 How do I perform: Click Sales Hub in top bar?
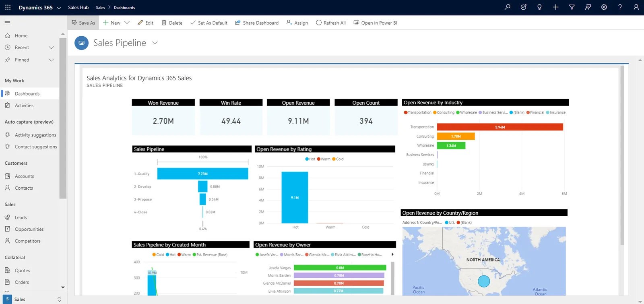[78, 7]
